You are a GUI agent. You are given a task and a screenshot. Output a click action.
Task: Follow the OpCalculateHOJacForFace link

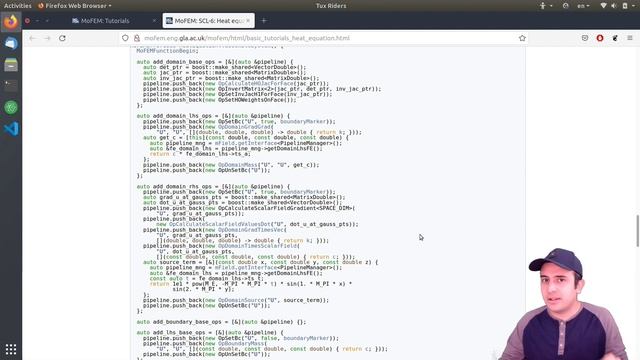point(256,83)
